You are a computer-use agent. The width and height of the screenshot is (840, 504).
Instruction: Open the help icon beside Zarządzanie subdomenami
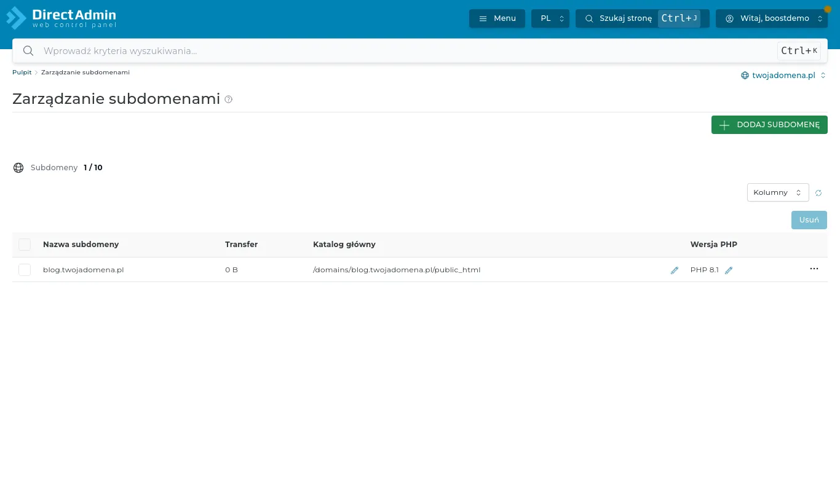(229, 99)
